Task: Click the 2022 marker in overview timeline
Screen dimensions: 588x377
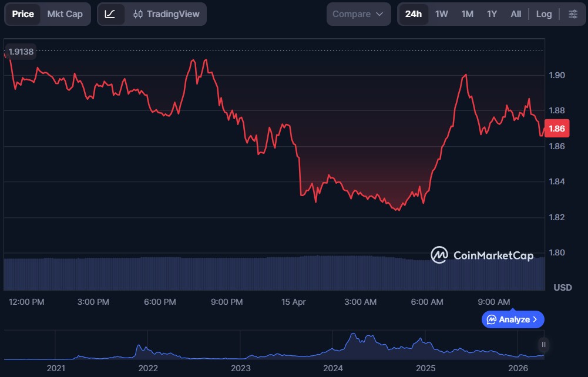Action: [x=148, y=368]
